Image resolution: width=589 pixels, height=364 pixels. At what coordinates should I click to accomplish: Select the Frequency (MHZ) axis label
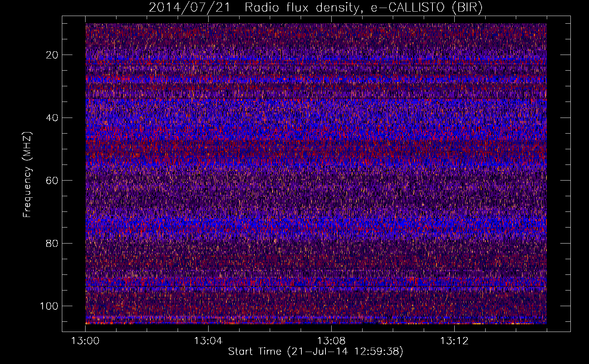27,175
